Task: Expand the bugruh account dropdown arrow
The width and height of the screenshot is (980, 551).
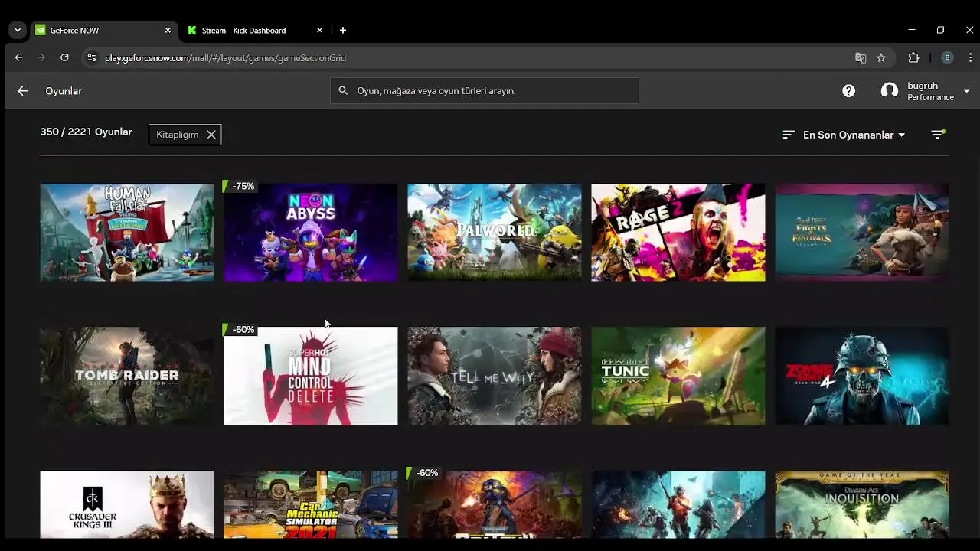Action: pos(966,91)
